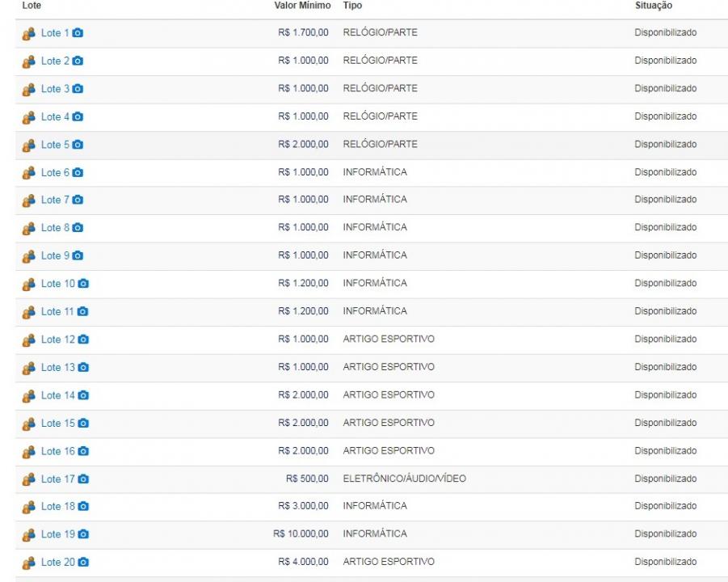This screenshot has height=582, width=728.
Task: Follow the Lote 19 link
Action: tap(58, 534)
